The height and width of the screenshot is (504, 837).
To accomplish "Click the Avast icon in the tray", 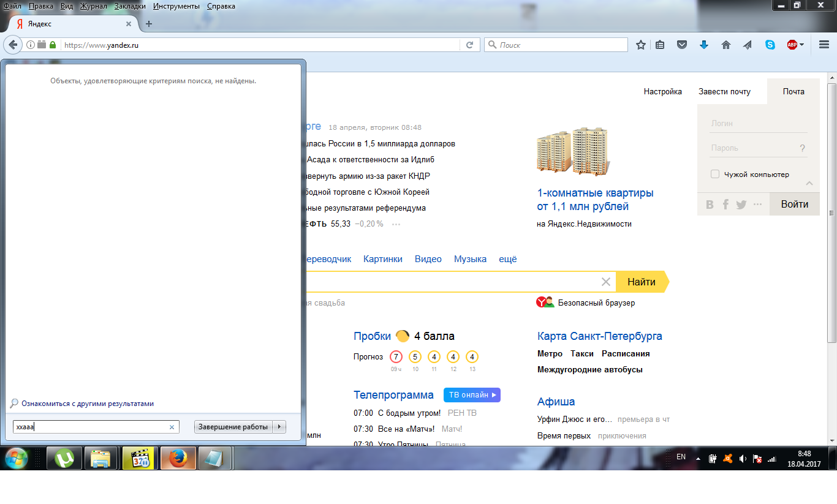I will [727, 458].
